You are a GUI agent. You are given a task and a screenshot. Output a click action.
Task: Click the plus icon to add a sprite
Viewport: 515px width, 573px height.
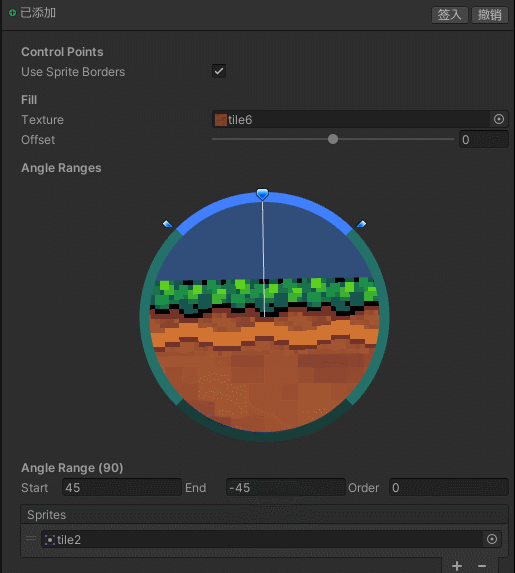click(x=457, y=566)
